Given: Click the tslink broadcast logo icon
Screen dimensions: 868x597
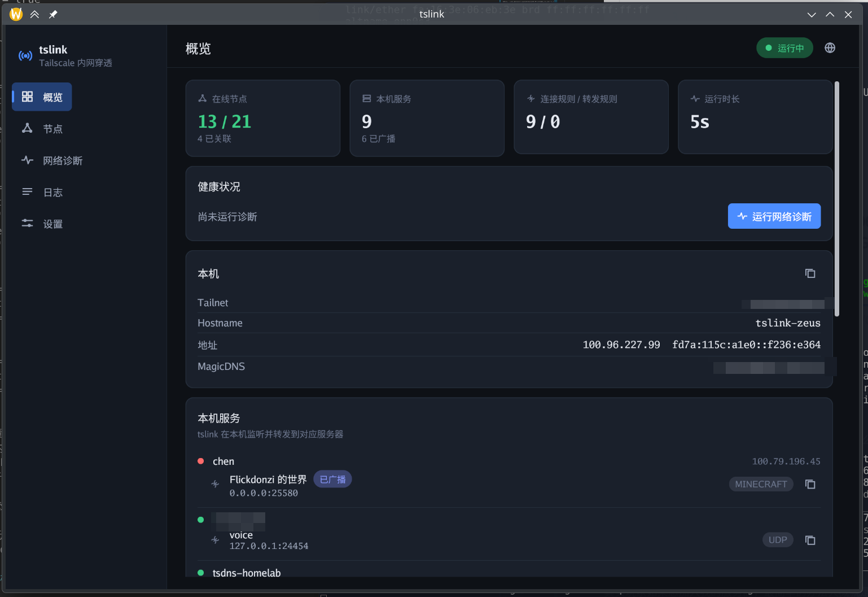Looking at the screenshot, I should point(25,55).
